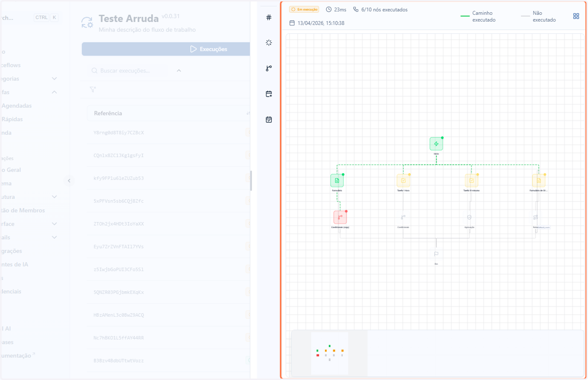Click the grid layout icon at top right

point(576,16)
